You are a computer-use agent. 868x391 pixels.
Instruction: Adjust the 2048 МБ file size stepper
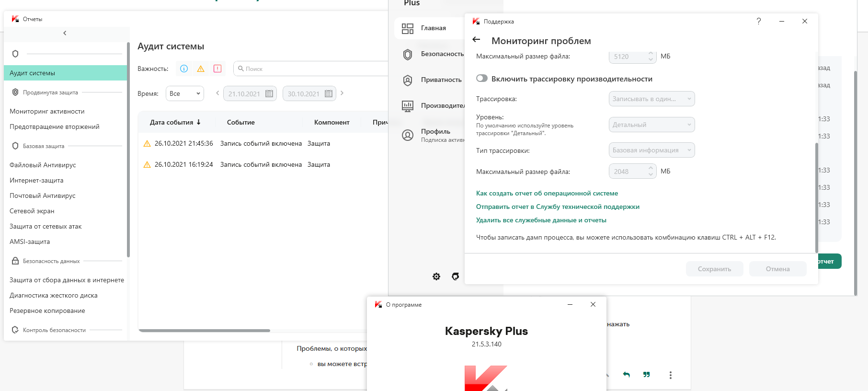651,171
